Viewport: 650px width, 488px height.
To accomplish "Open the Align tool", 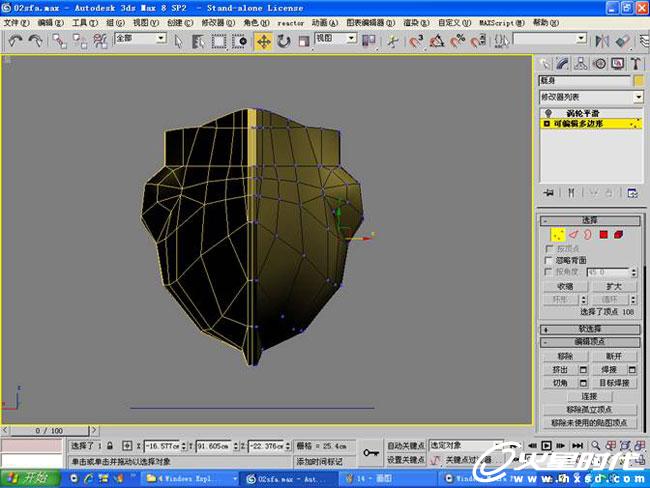I will (622, 41).
